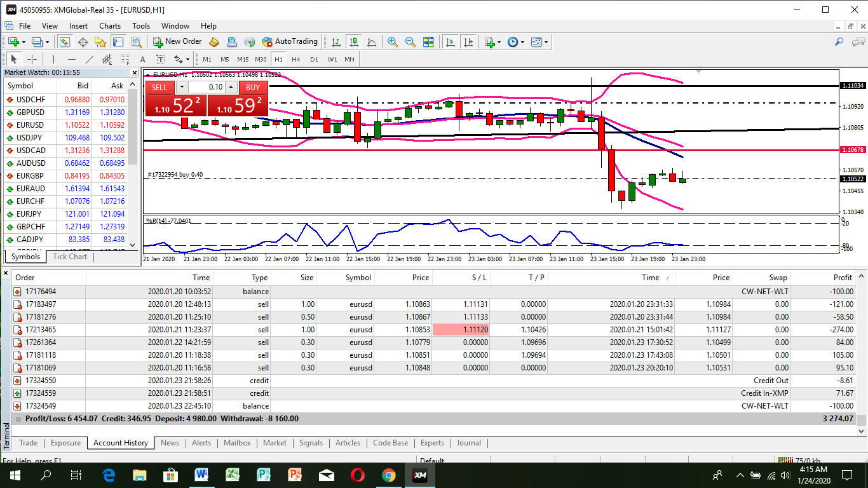Switch timeframe to H4
Image resolution: width=868 pixels, height=488 pixels.
(296, 59)
